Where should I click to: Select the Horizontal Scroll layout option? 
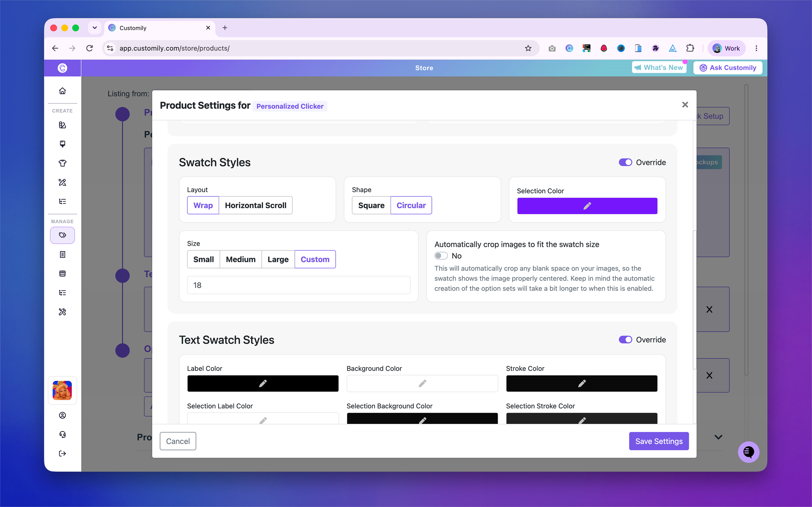tap(255, 205)
